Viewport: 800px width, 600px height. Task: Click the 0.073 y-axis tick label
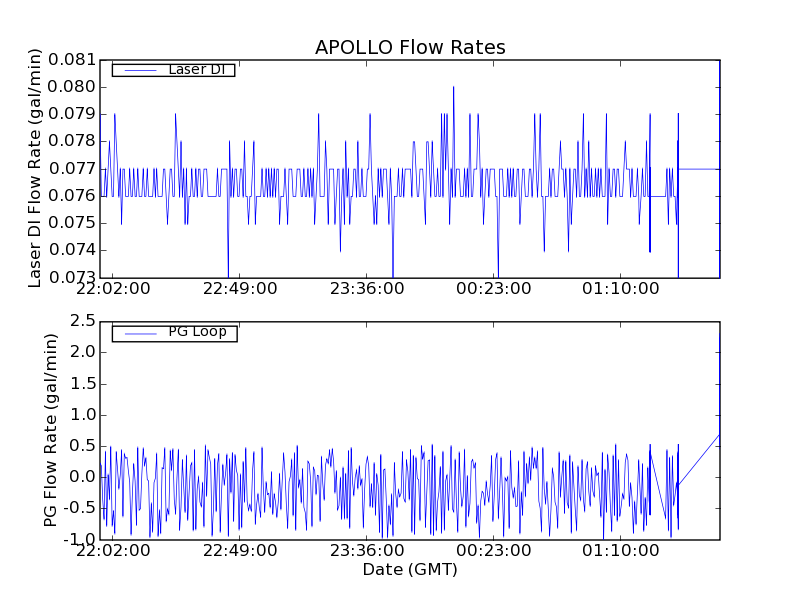coord(72,277)
